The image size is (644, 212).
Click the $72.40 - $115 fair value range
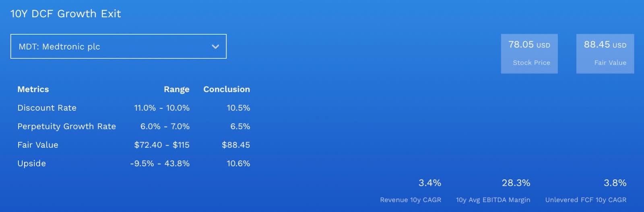pyautogui.click(x=162, y=145)
